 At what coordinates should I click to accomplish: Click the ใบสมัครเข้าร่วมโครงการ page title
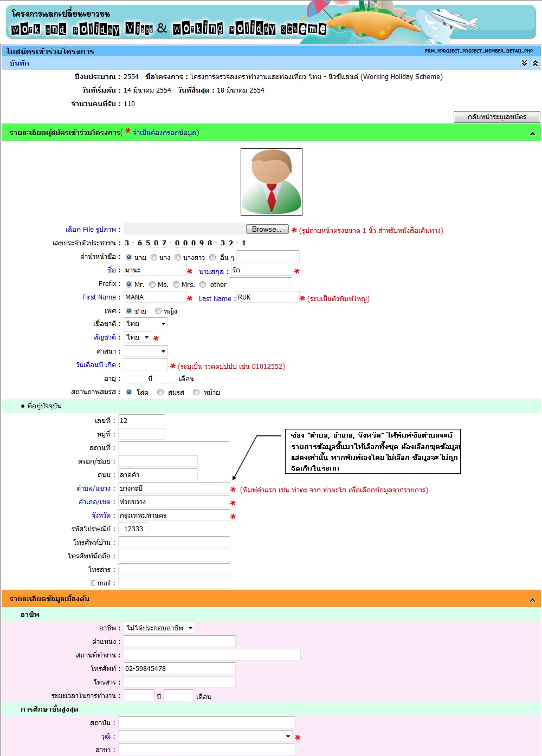point(50,51)
